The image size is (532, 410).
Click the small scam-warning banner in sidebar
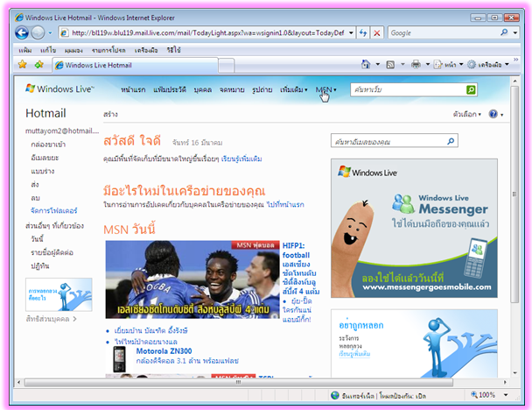(x=59, y=294)
